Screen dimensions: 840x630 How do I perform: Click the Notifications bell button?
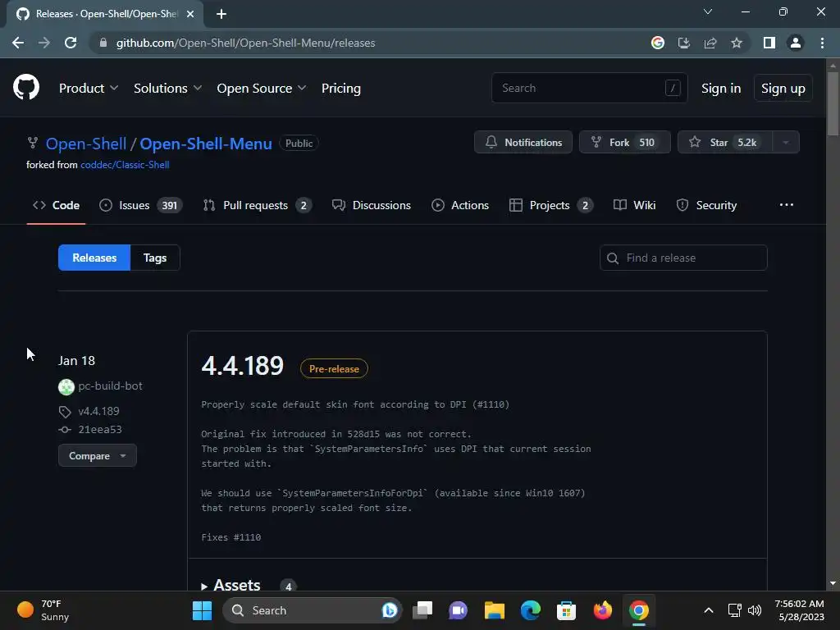click(x=523, y=143)
